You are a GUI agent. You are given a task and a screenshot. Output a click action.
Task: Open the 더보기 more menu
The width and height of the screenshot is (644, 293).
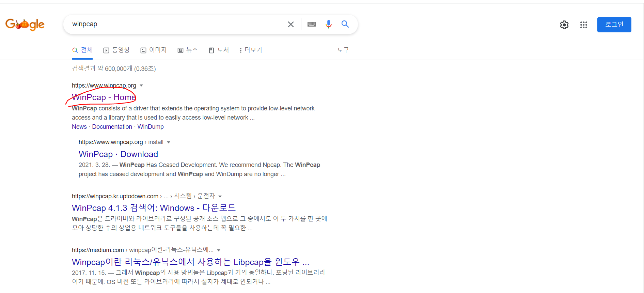click(x=251, y=50)
